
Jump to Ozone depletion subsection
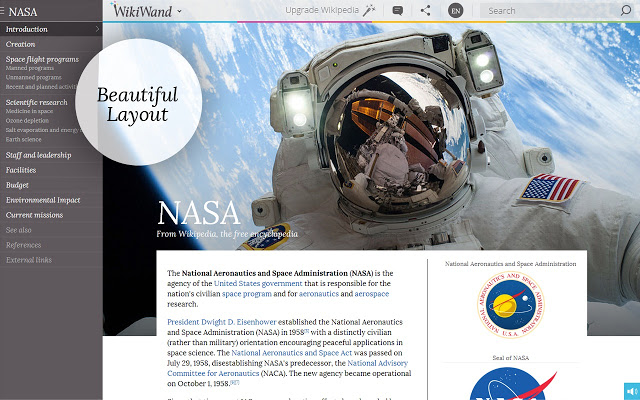(27, 120)
